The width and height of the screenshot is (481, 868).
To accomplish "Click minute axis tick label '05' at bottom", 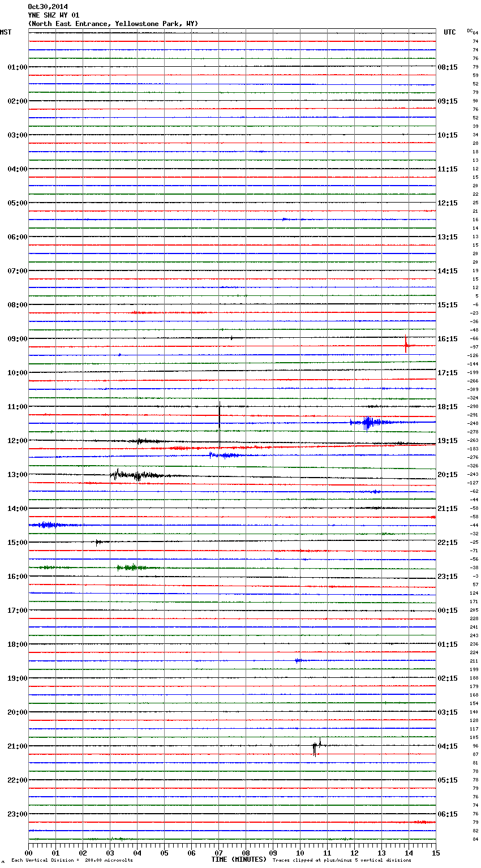I will coord(164,853).
